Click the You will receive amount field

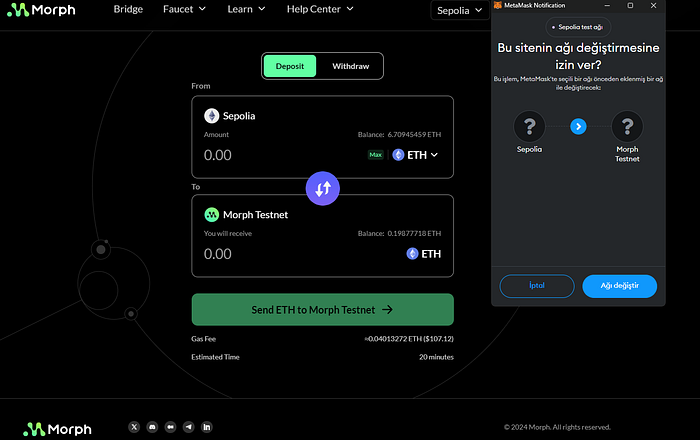(x=218, y=254)
